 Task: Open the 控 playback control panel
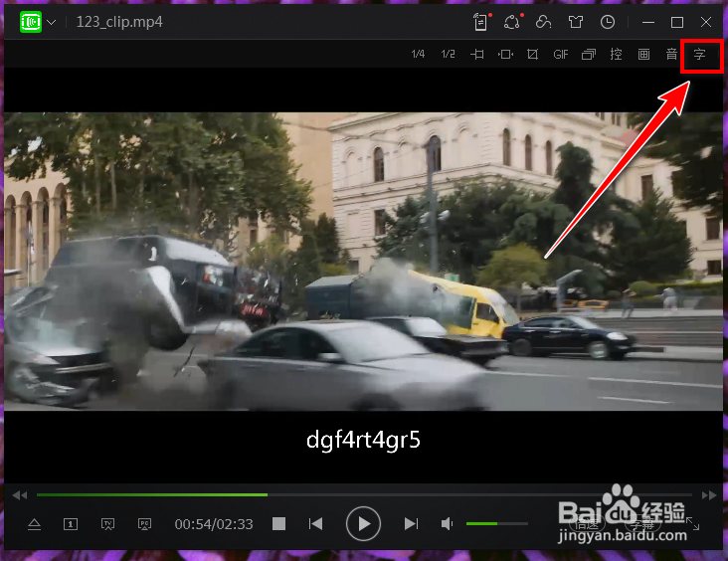[x=616, y=55]
